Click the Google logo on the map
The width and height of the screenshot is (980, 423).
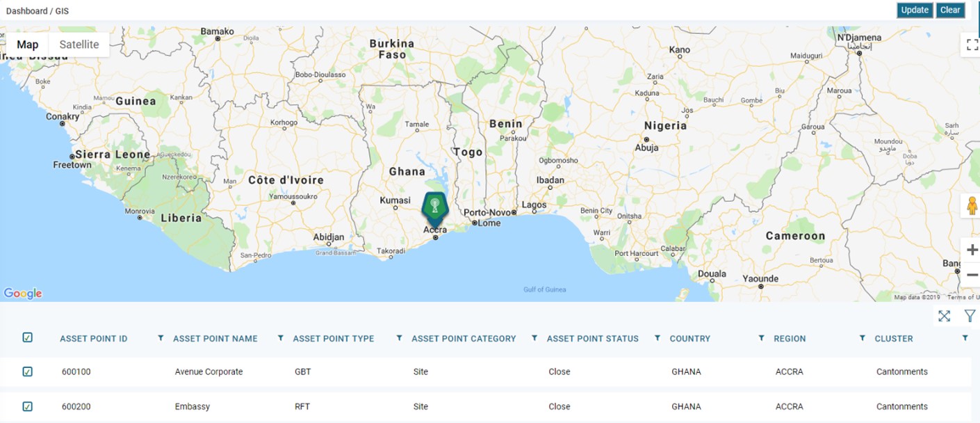point(23,294)
